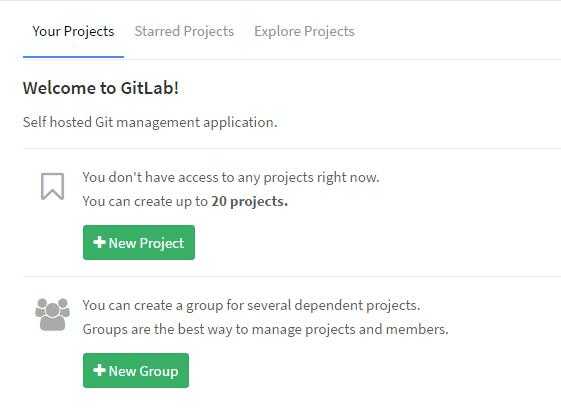Click the '20 projects.' bold text

(x=249, y=201)
